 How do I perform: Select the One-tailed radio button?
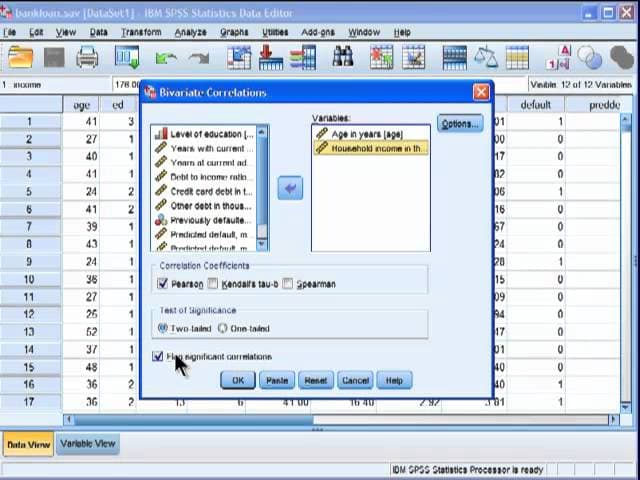pos(222,328)
